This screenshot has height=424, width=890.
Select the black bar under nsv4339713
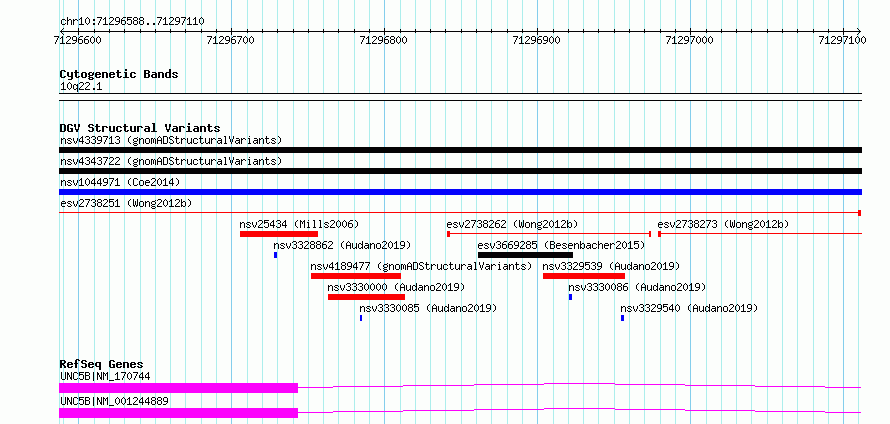coord(460,150)
